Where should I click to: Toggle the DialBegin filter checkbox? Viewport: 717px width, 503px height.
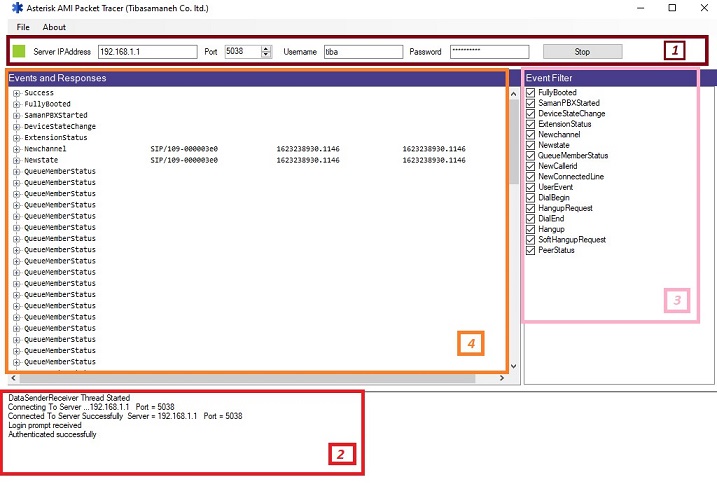[x=531, y=198]
